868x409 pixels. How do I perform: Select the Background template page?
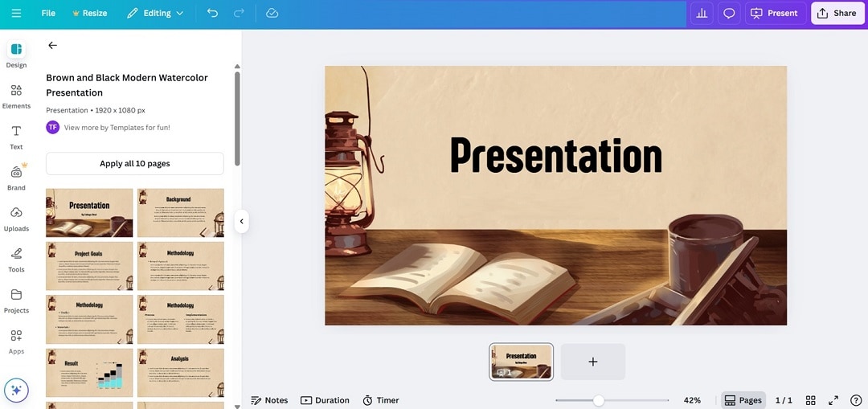pyautogui.click(x=181, y=212)
